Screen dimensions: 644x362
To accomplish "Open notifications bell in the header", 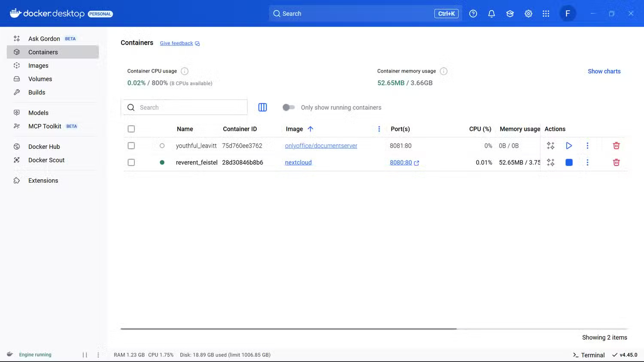I will (492, 14).
